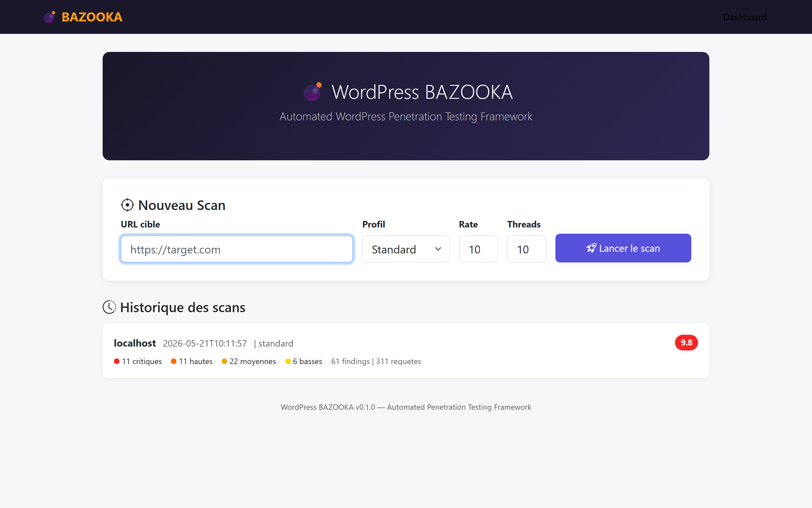
Task: Click the 'WordPress BAZOOKA' hero title
Action: [x=422, y=92]
